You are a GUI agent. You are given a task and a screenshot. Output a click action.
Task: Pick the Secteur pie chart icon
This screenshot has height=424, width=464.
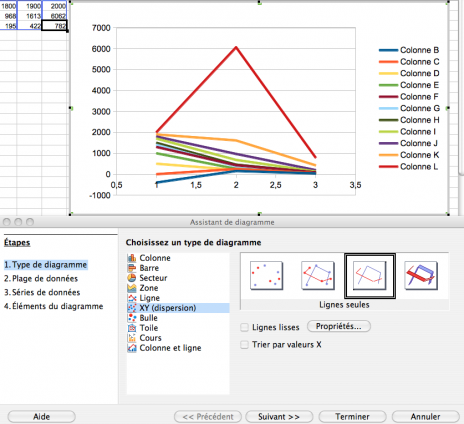pos(132,278)
